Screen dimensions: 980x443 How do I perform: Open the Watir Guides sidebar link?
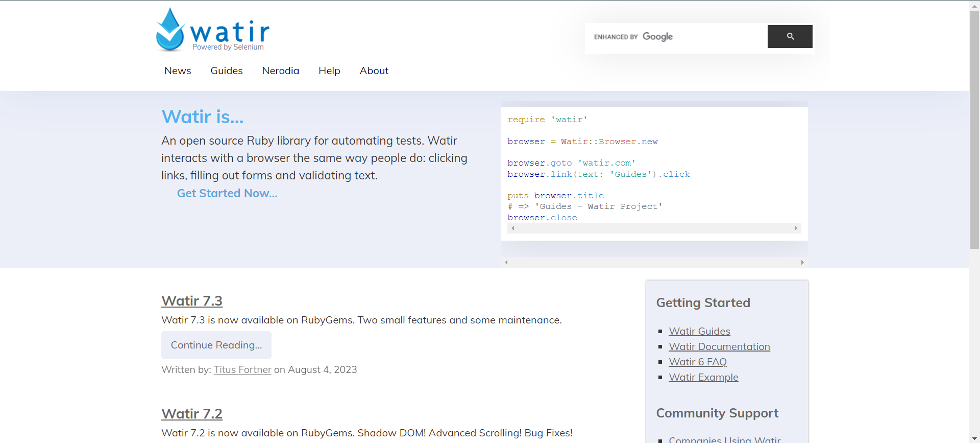tap(699, 331)
